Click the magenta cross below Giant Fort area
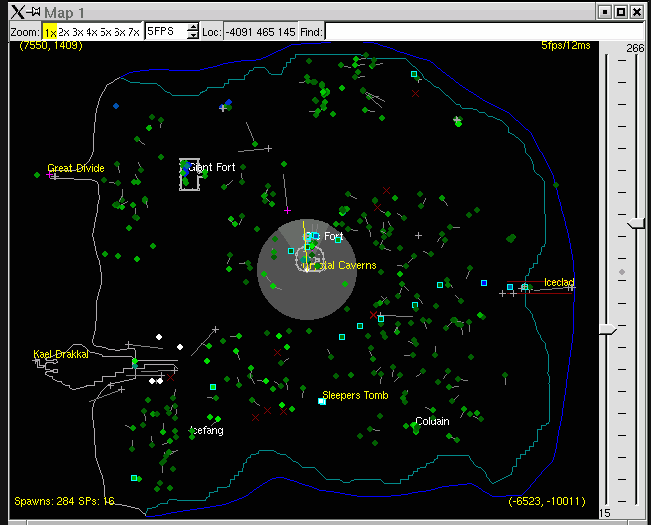The height and width of the screenshot is (525, 651). pos(287,211)
